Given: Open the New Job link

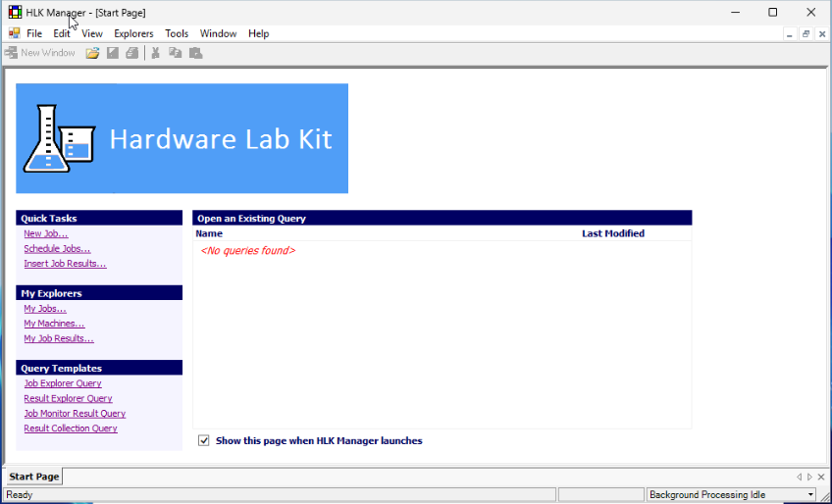Looking at the screenshot, I should tap(46, 233).
